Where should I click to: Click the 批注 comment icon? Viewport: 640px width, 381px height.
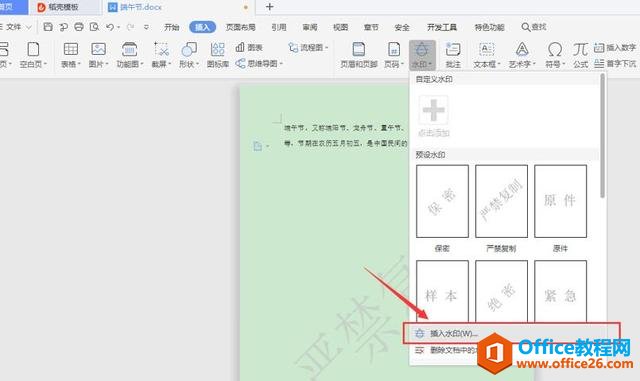click(x=453, y=49)
